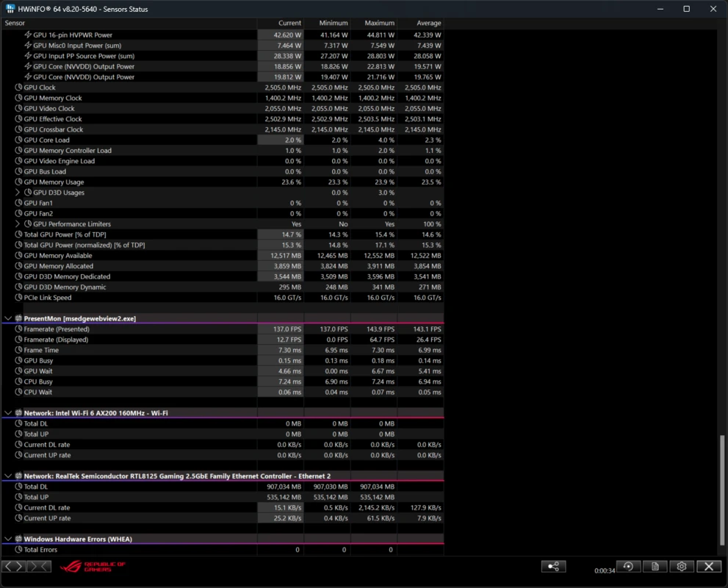Screen dimensions: 728x588
Task: Select the GPU Busy row label
Action: 38,360
